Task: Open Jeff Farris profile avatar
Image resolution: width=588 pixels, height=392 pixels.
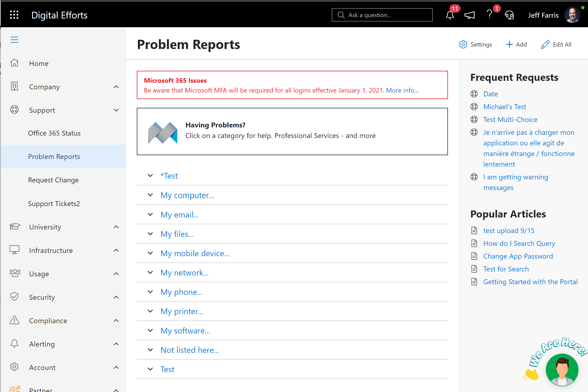Action: click(572, 15)
